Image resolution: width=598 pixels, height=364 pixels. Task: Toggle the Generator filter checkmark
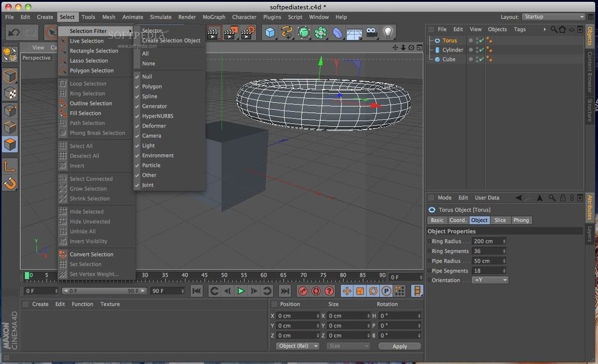[x=138, y=106]
